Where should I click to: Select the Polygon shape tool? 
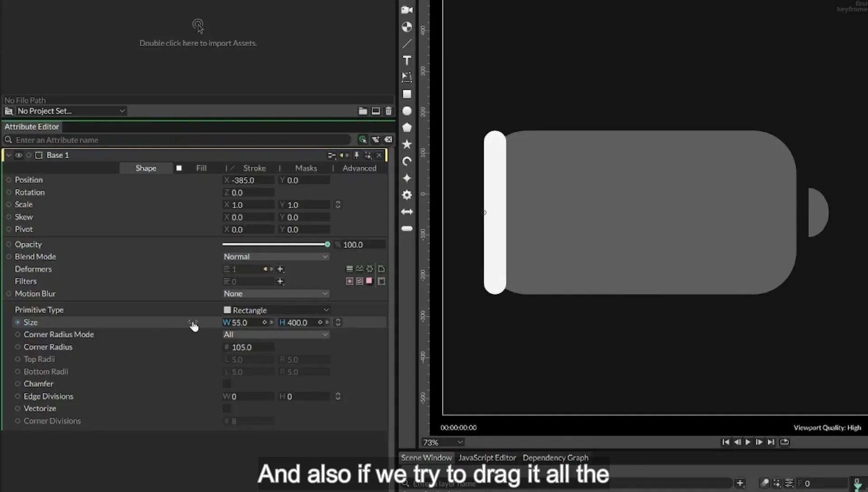click(407, 128)
